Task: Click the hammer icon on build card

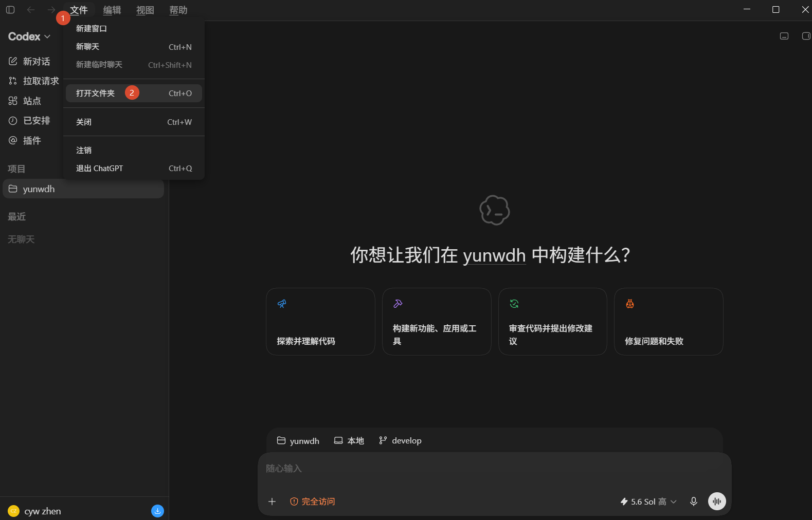Action: point(398,304)
